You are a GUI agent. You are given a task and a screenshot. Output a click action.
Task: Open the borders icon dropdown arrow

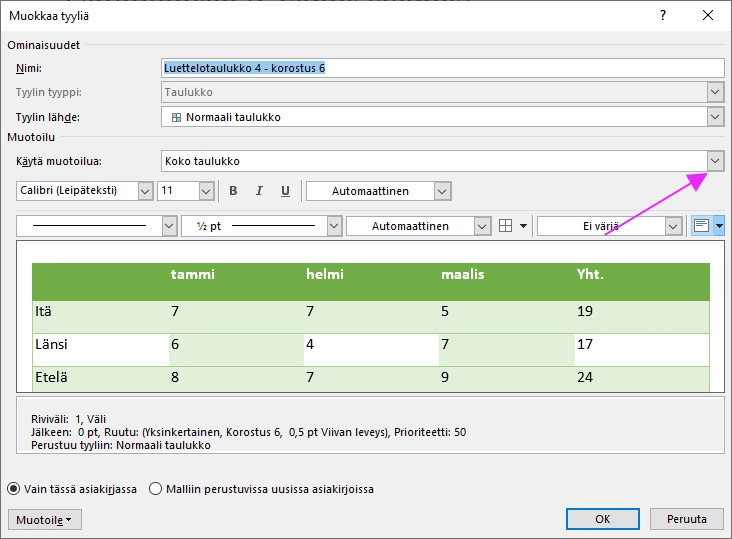coord(523,226)
